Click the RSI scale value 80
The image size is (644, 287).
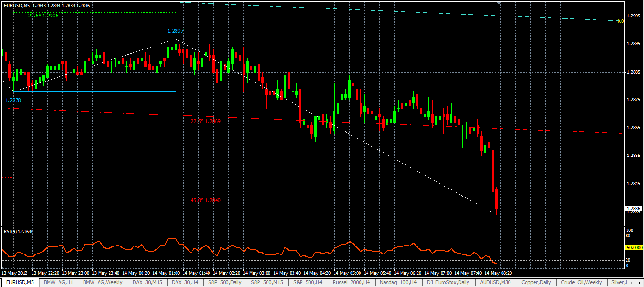[629, 235]
